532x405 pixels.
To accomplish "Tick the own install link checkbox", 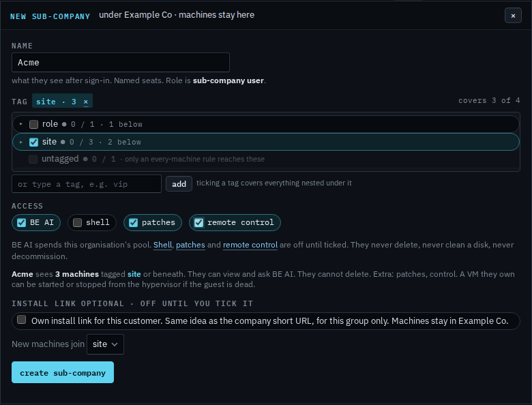I will tap(21, 320).
